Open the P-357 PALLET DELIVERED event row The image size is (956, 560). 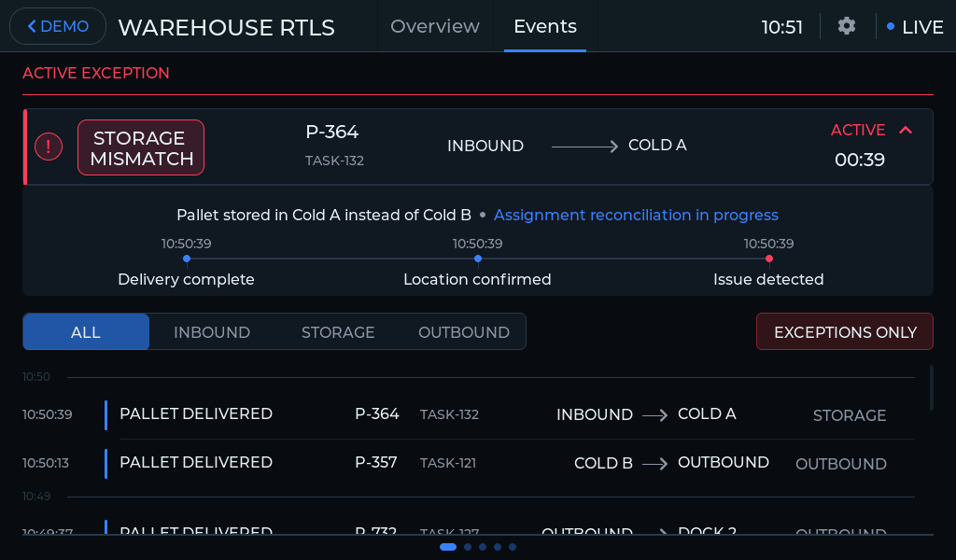469,463
